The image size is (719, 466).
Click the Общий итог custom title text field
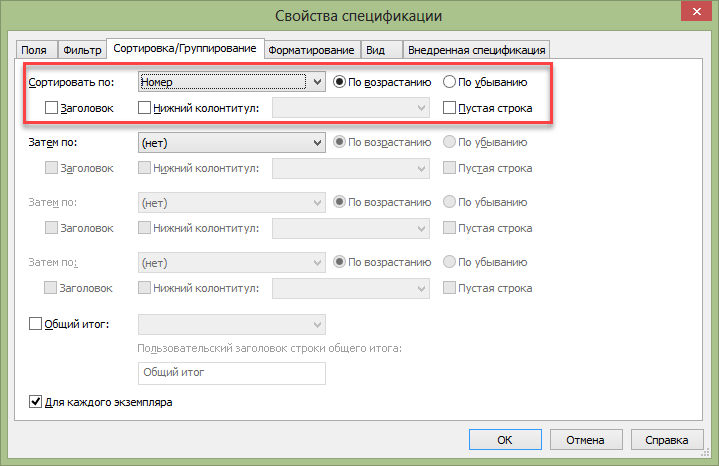click(232, 373)
